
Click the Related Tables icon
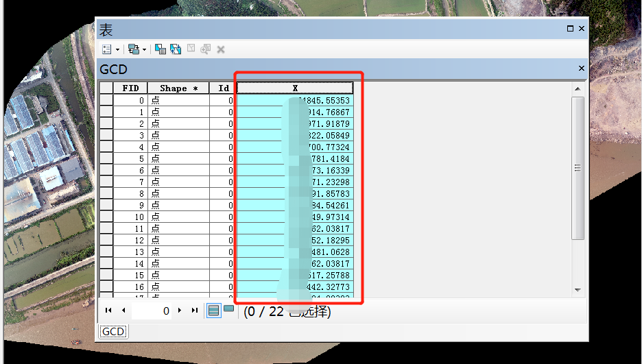point(133,49)
